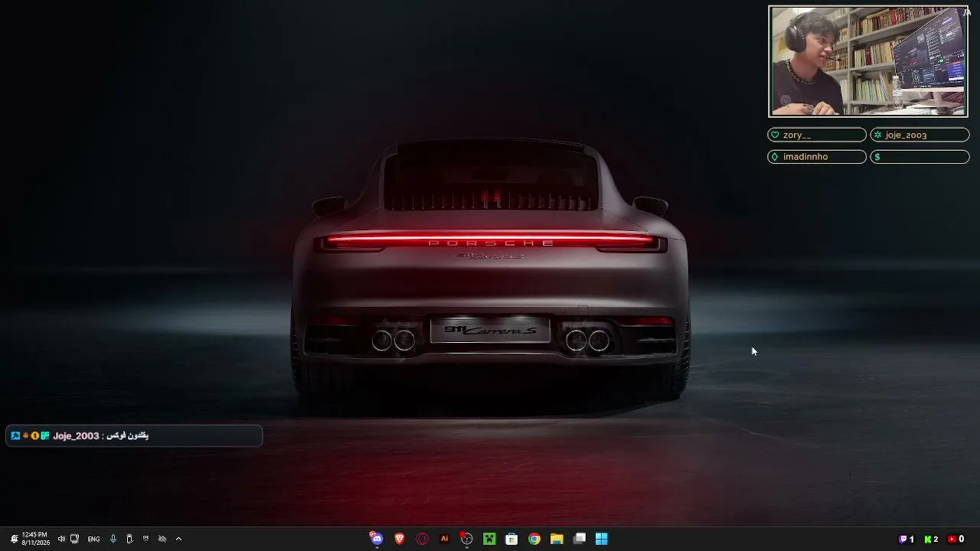Launch Brave browser from the taskbar
This screenshot has width=980, height=551.
point(400,539)
